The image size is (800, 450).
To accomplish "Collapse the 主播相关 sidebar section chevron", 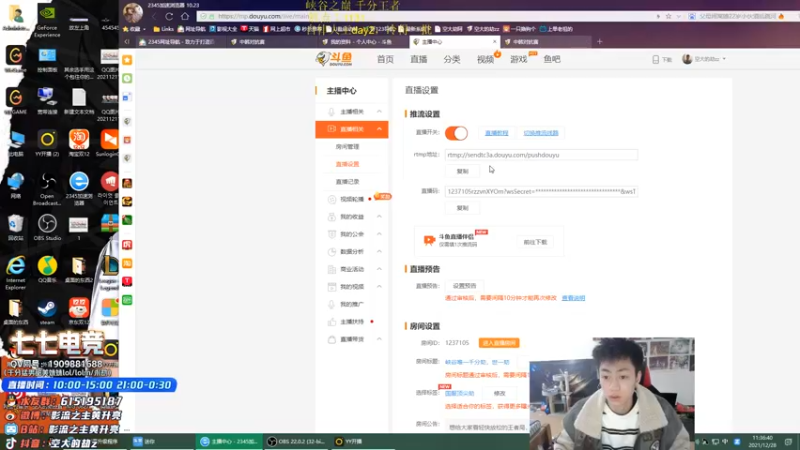I will click(x=379, y=111).
